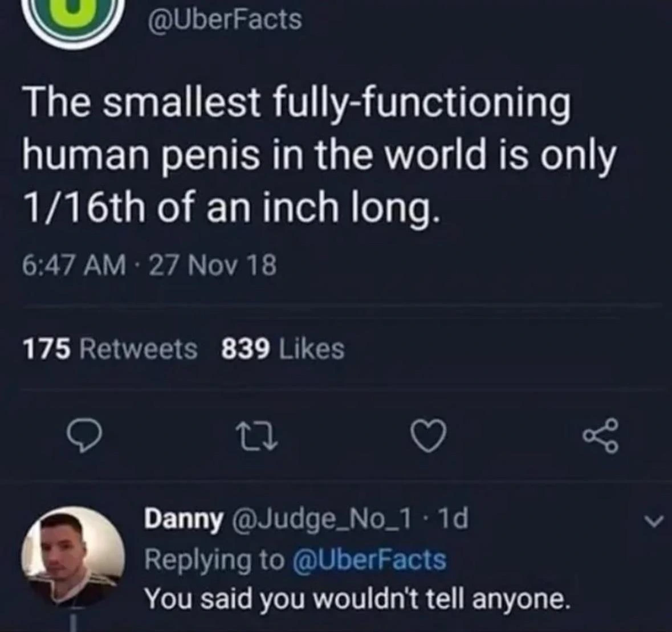Expand the chevron menu on Danny's reply
The width and height of the screenshot is (672, 632).
coord(657,521)
